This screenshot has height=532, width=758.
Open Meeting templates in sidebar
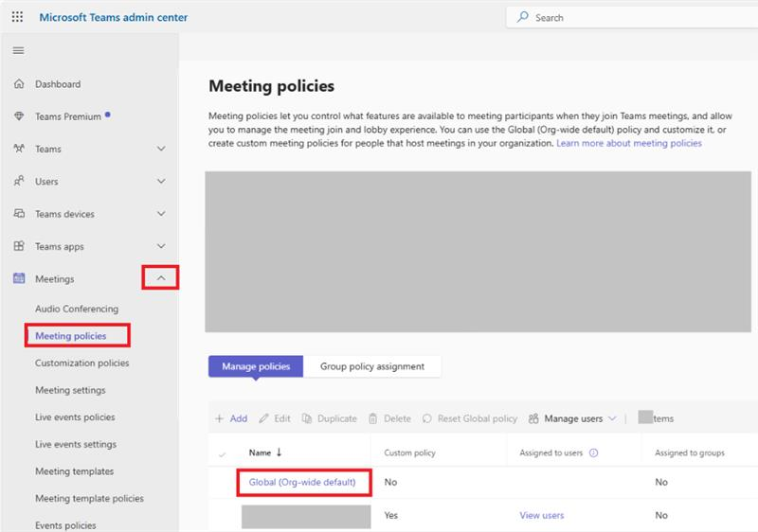tap(75, 471)
